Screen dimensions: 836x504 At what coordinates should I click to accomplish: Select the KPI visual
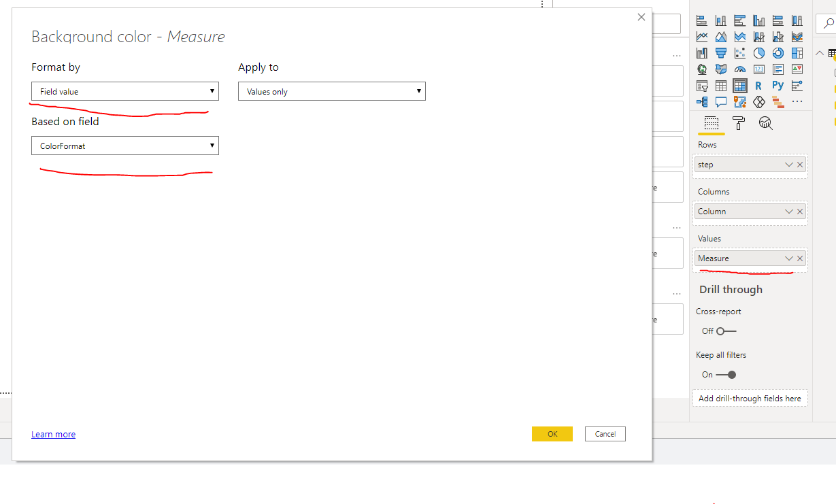(797, 69)
